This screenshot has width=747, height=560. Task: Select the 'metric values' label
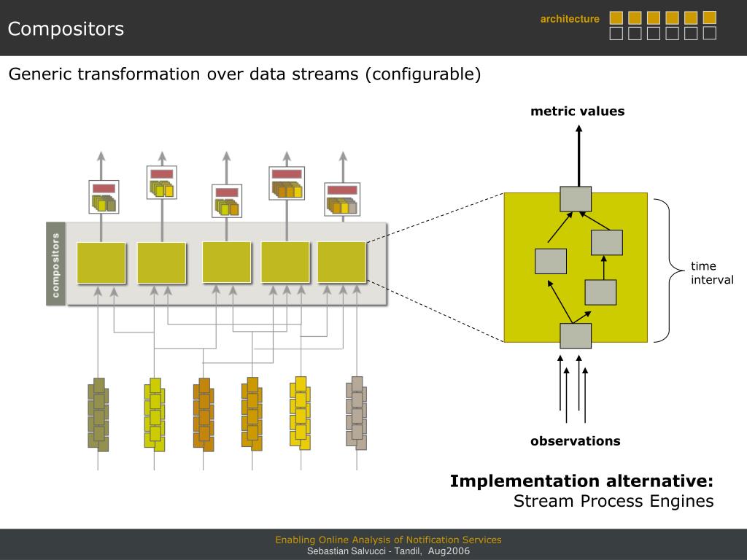(x=578, y=111)
